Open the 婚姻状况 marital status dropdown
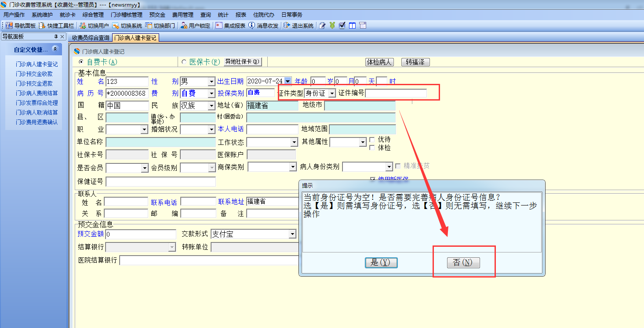This screenshot has height=328, width=644. tap(211, 130)
